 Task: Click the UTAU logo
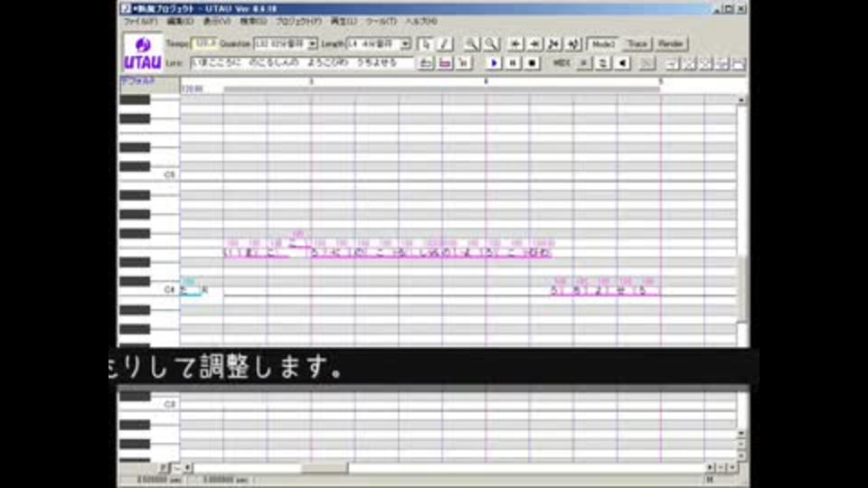pyautogui.click(x=143, y=53)
